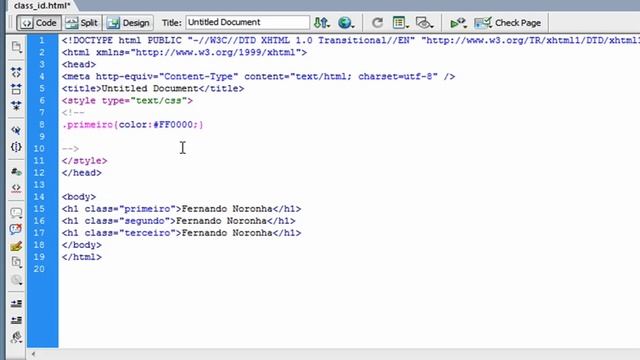Screen dimensions: 640x360
Task: Click the closing '</style>' tag line
Action: click(x=84, y=161)
